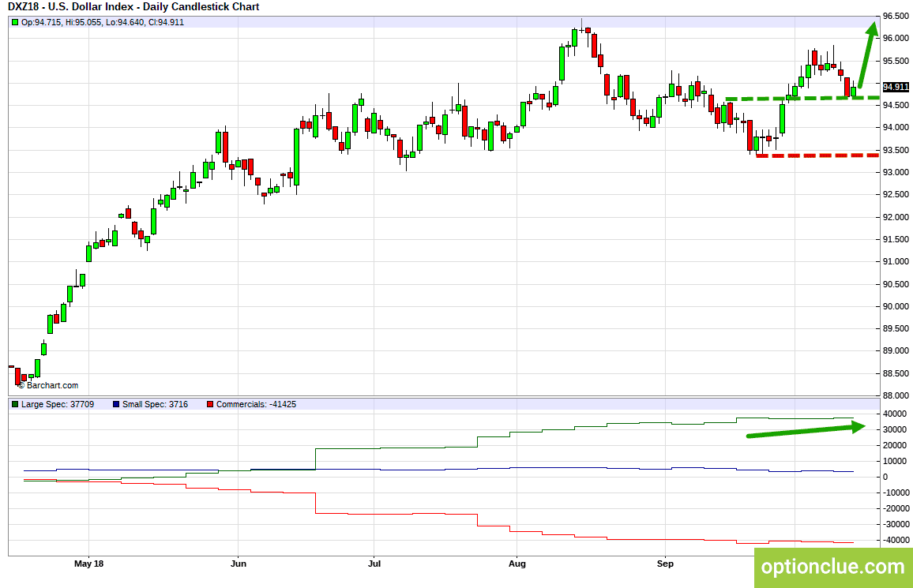Open the optionclue.com watermark link
The width and height of the screenshot is (913, 588).
[832, 566]
